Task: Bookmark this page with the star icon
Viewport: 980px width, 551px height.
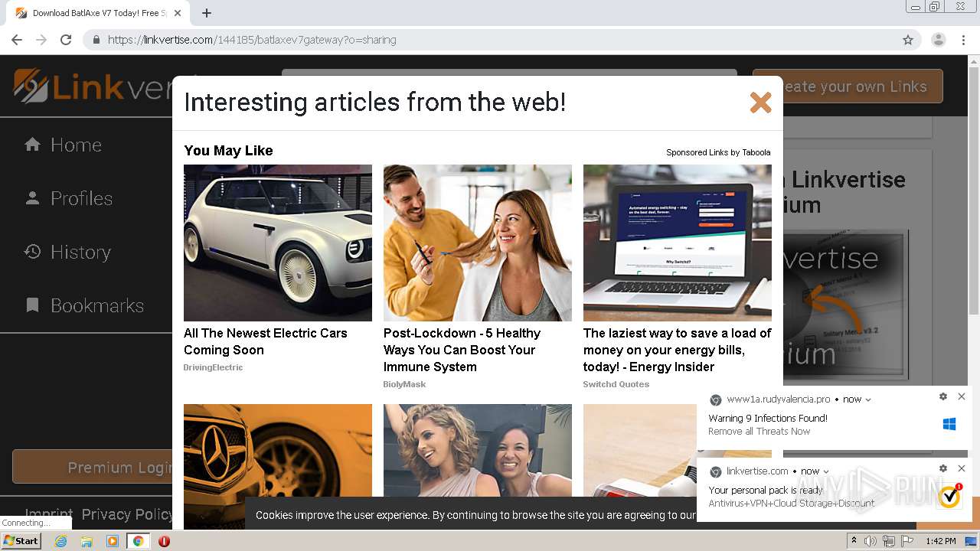Action: tap(908, 40)
